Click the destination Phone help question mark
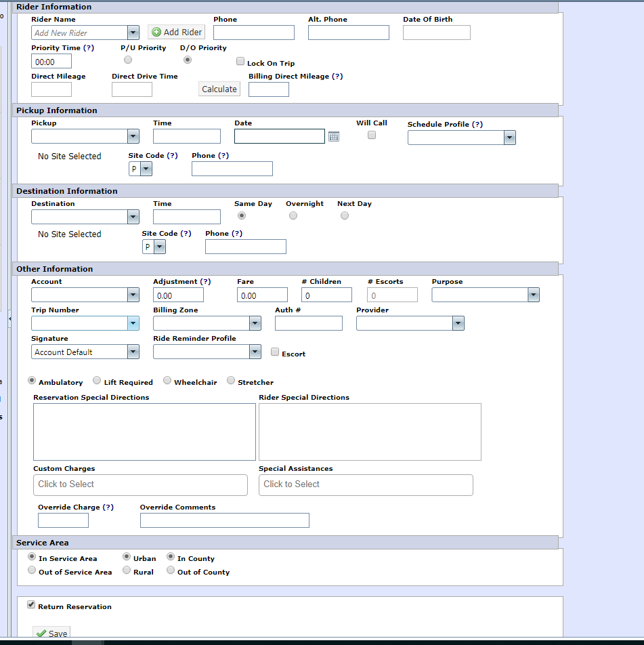This screenshot has width=644, height=645. pyautogui.click(x=237, y=233)
